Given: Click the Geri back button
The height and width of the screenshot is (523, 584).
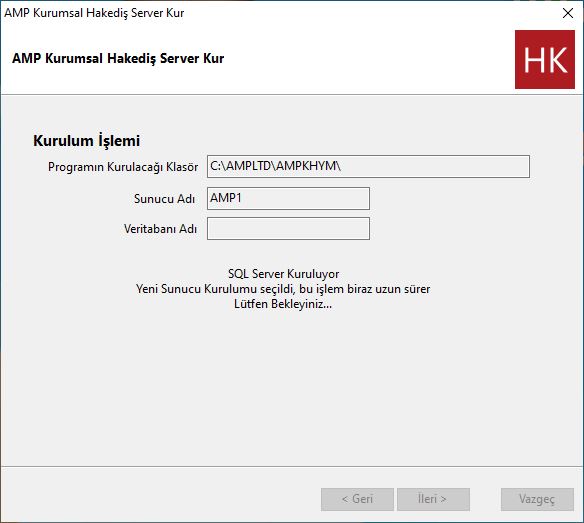Looking at the screenshot, I should [357, 499].
